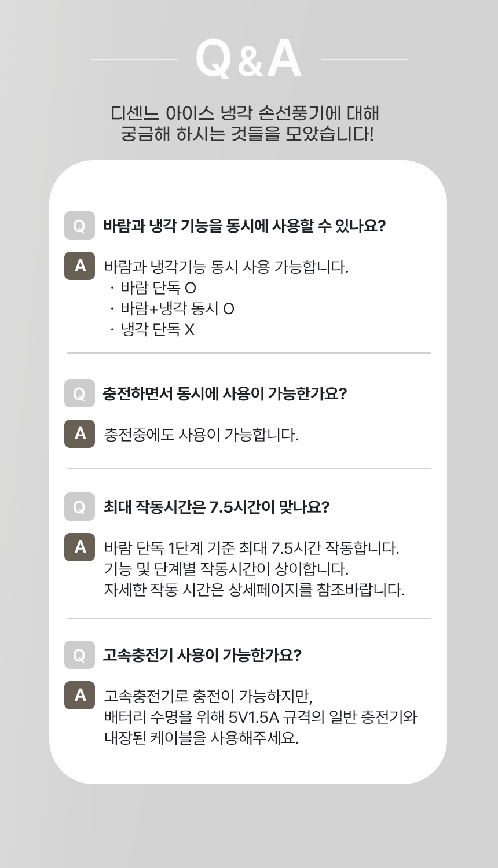This screenshot has height=868, width=498.
Task: Click the Q badge beside '최대 작동시간은 7.5시간이 맞나요?'
Action: (79, 507)
